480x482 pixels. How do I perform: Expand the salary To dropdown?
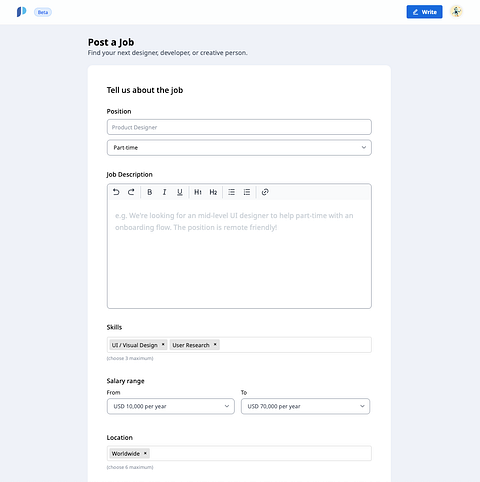[x=305, y=406]
